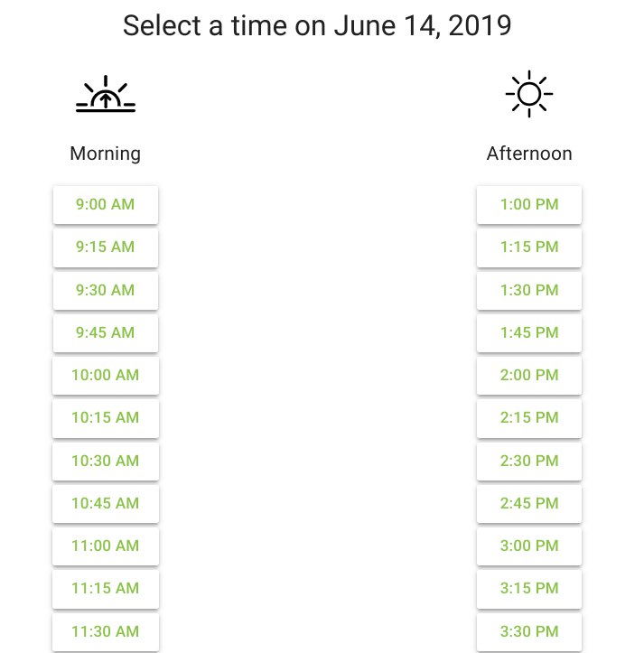
Task: Select the 10:45 AM time slot
Action: coord(106,503)
